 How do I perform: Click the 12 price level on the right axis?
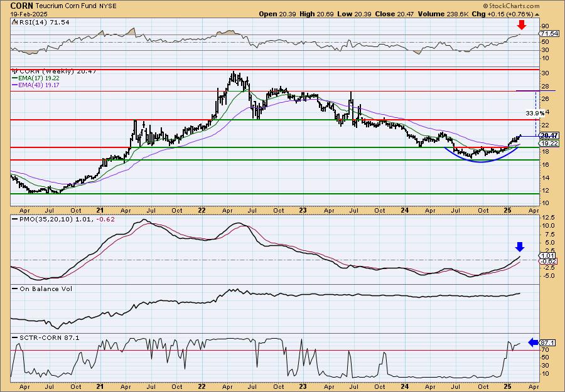544,191
